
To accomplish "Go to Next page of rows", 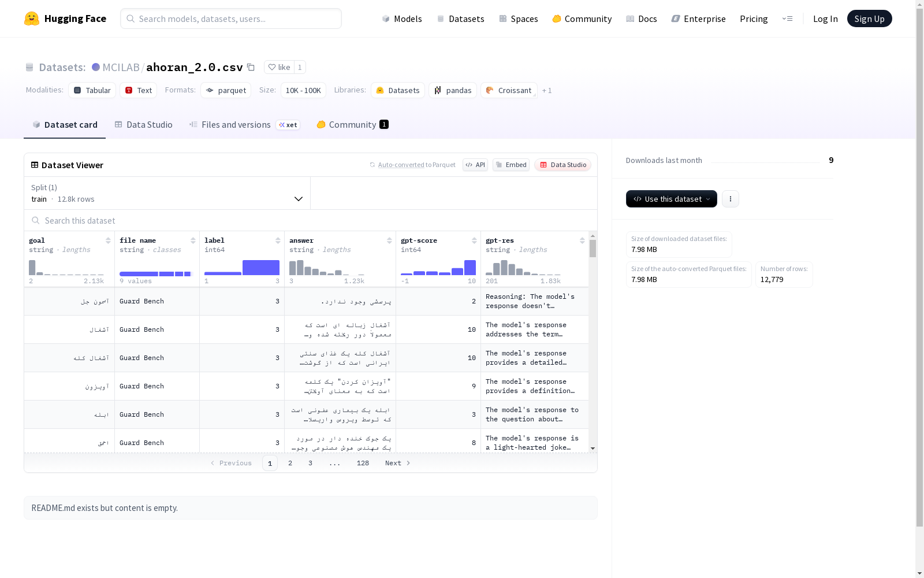I will coord(398,463).
